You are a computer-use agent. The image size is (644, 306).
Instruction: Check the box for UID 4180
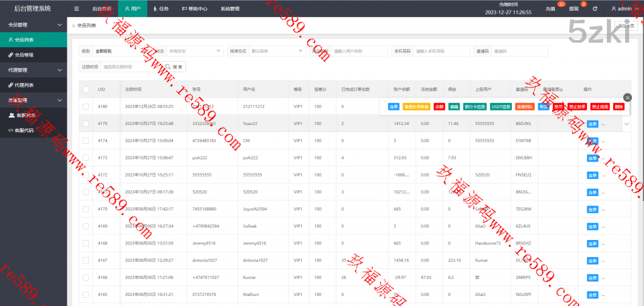(86, 107)
